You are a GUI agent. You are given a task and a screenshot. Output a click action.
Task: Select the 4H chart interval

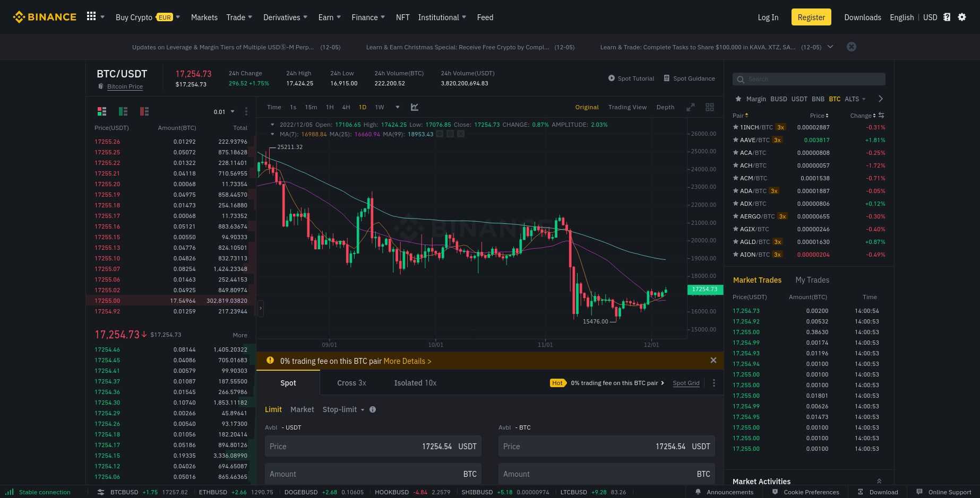coord(346,107)
